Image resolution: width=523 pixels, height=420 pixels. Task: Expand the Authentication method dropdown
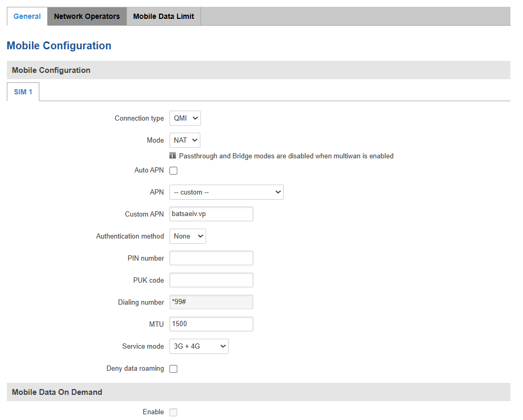[187, 236]
